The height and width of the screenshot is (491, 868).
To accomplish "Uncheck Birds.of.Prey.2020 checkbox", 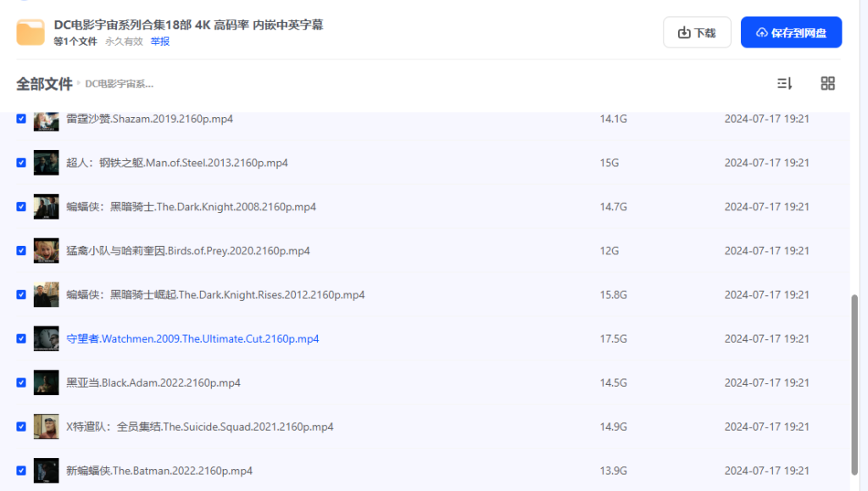I will pyautogui.click(x=21, y=251).
